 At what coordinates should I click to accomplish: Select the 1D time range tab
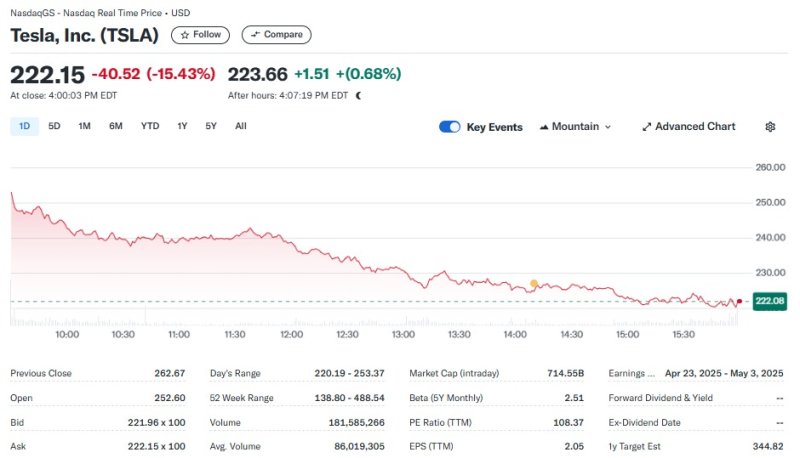coord(24,126)
